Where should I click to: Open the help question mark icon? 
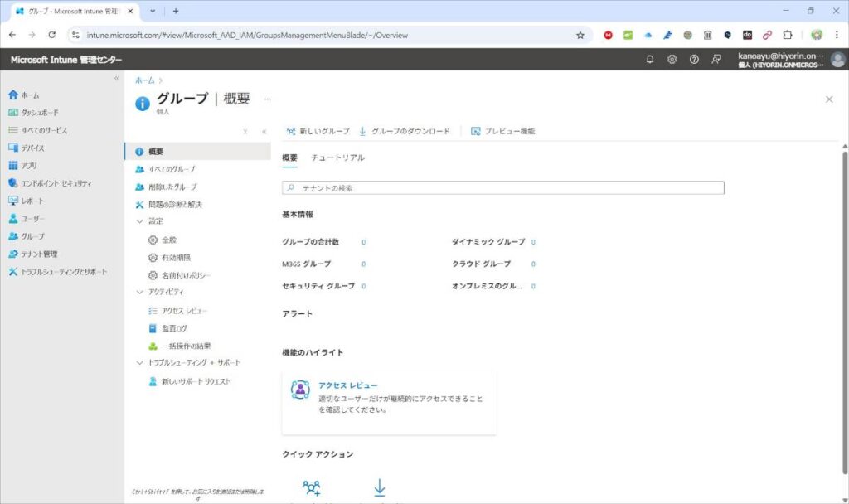(694, 60)
